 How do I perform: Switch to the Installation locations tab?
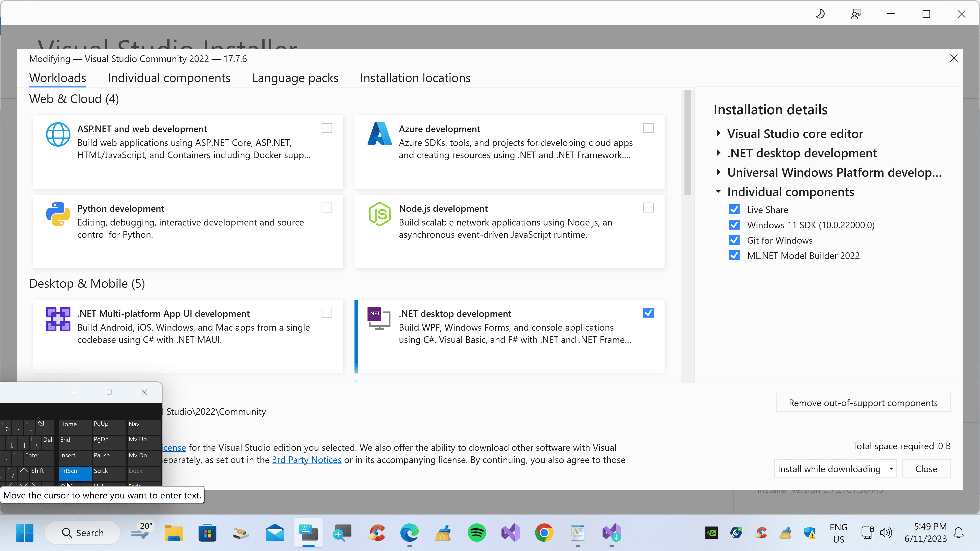pyautogui.click(x=415, y=78)
